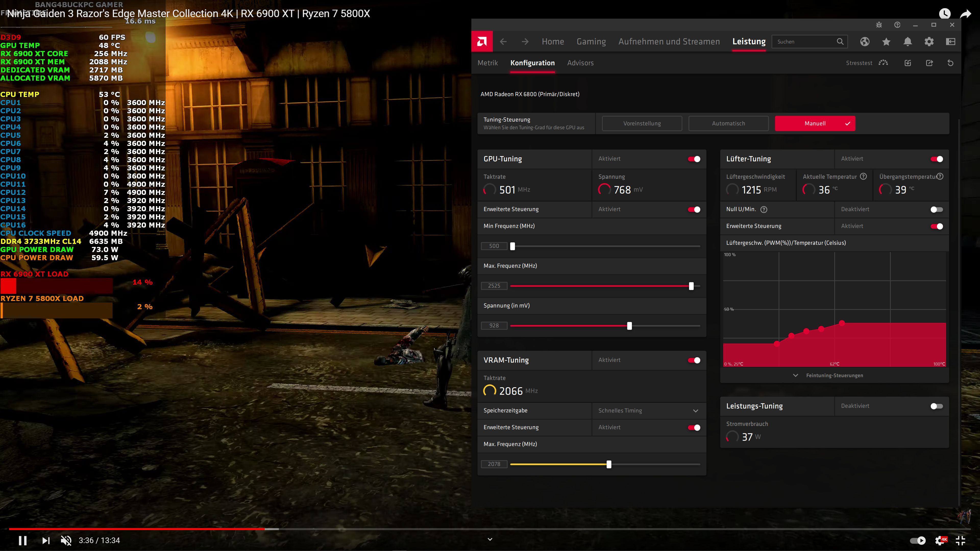Click the Max. Frequenz 2525 value box
The width and height of the screenshot is (980, 551).
[494, 286]
